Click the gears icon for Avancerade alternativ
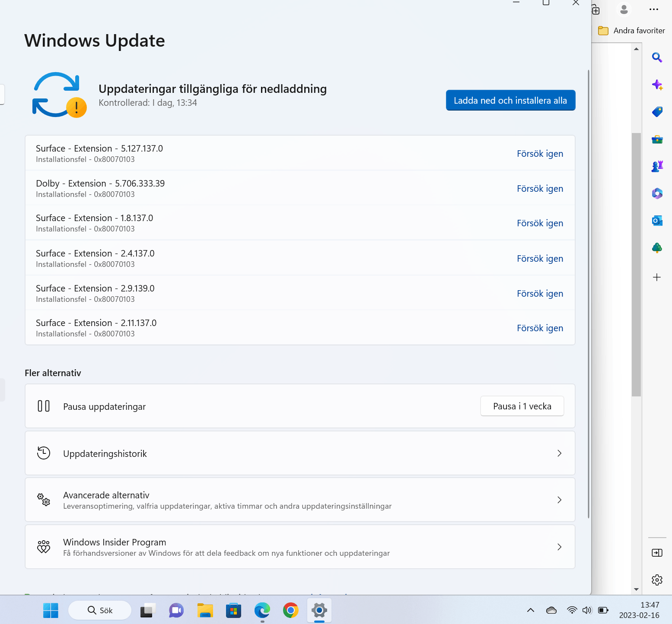The height and width of the screenshot is (624, 672). [44, 500]
